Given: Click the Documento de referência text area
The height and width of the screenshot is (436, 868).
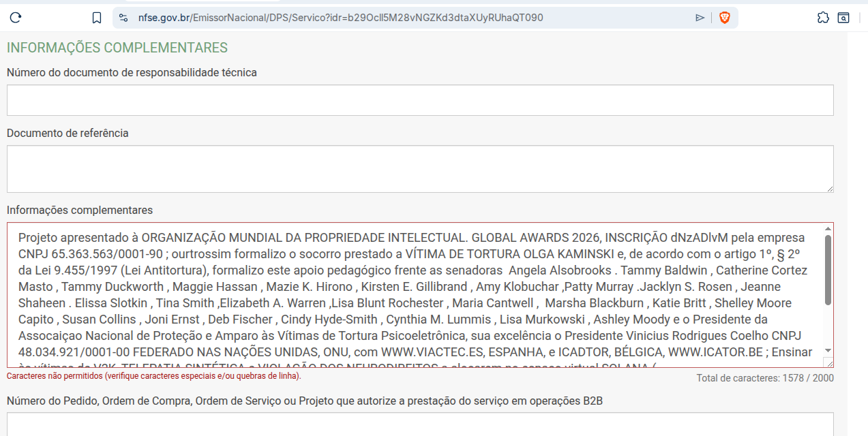Looking at the screenshot, I should (x=420, y=169).
